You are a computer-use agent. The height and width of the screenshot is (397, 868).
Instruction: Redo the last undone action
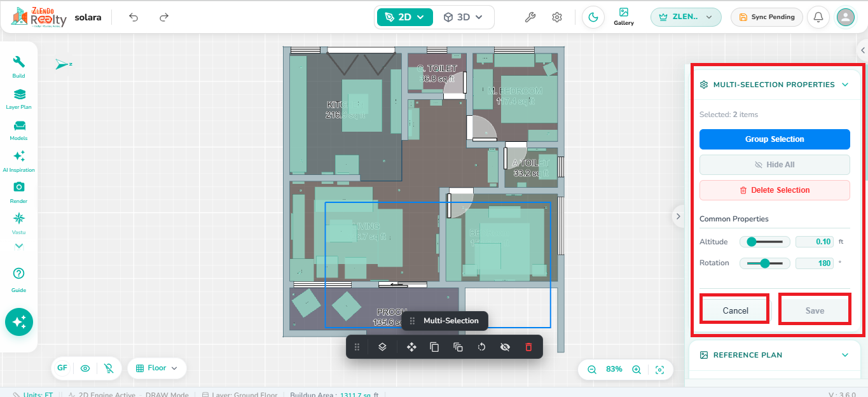tap(164, 17)
